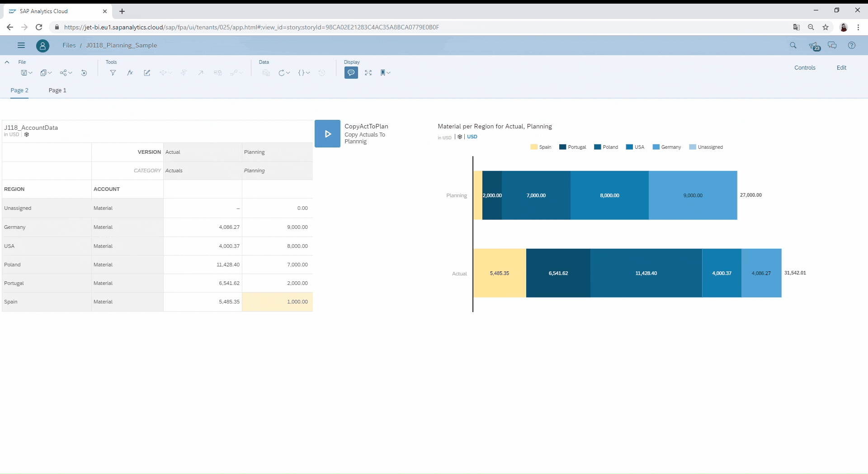This screenshot has width=868, height=474.
Task: Click the table model icon under J118_AccountData
Action: (27, 135)
